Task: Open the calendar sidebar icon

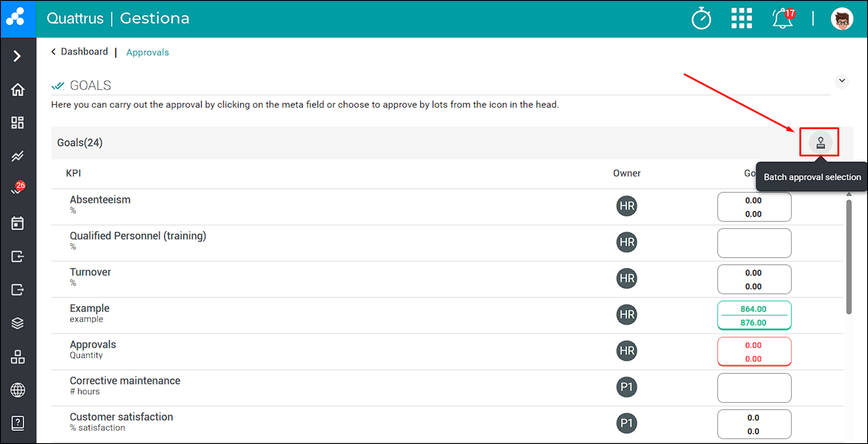Action: click(x=18, y=223)
